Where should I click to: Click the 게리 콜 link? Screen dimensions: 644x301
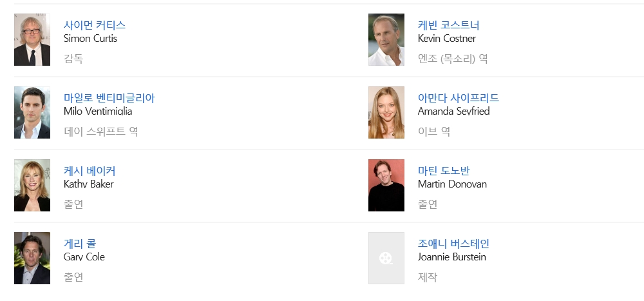[x=80, y=244]
